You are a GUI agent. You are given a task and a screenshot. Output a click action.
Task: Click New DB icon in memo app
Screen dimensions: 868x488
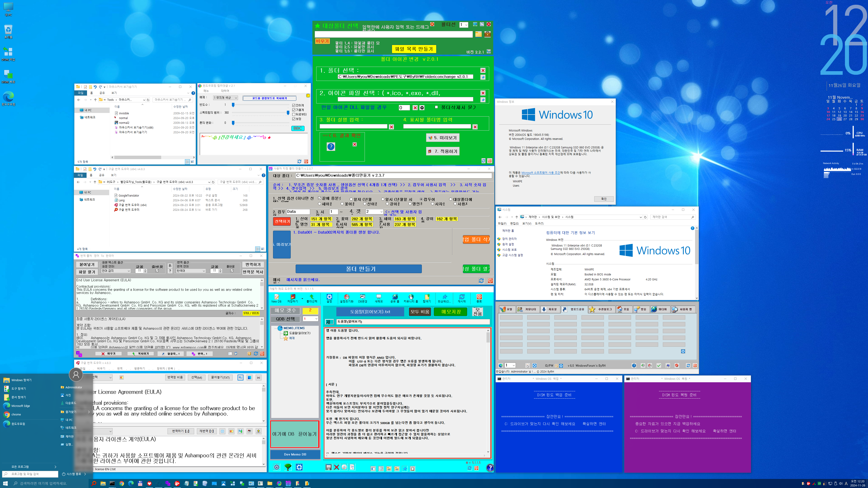coord(276,298)
